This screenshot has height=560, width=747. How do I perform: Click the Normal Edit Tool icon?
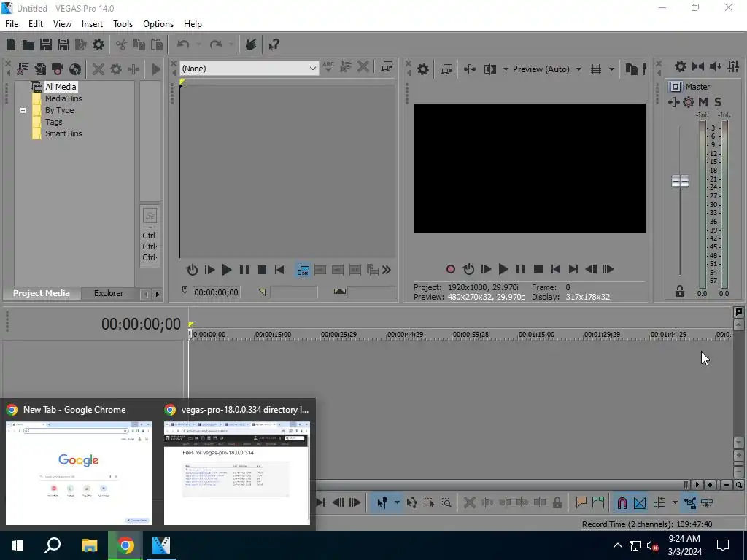tap(382, 503)
